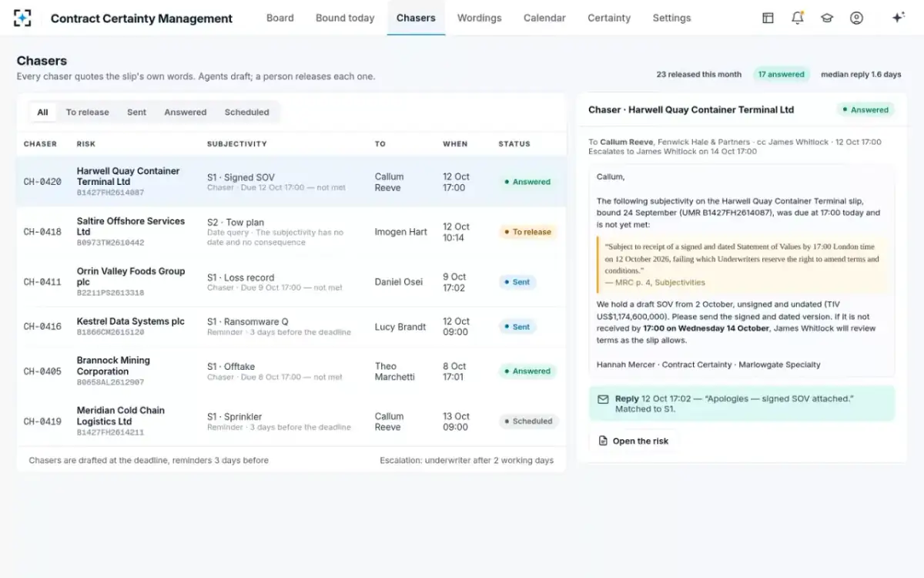
Task: Click Answered status in Brannock Mining row
Action: [527, 371]
